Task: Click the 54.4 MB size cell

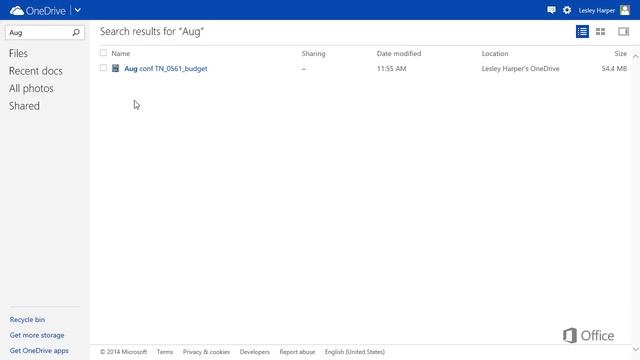Action: pyautogui.click(x=614, y=69)
